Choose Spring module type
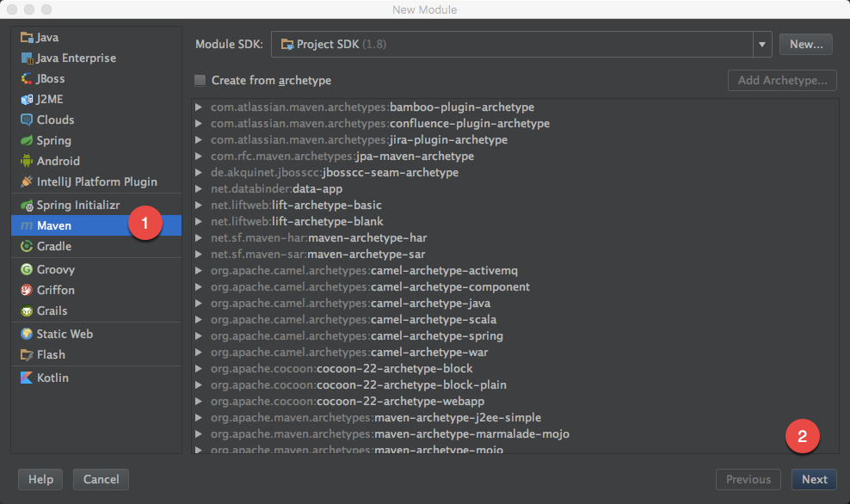Image resolution: width=850 pixels, height=504 pixels. [x=96, y=140]
